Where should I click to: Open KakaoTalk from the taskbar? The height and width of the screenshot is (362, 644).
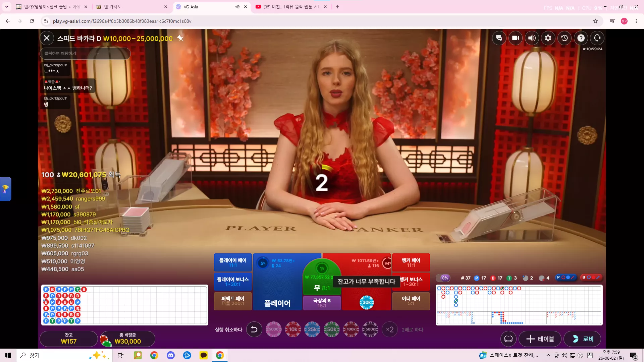[204, 355]
